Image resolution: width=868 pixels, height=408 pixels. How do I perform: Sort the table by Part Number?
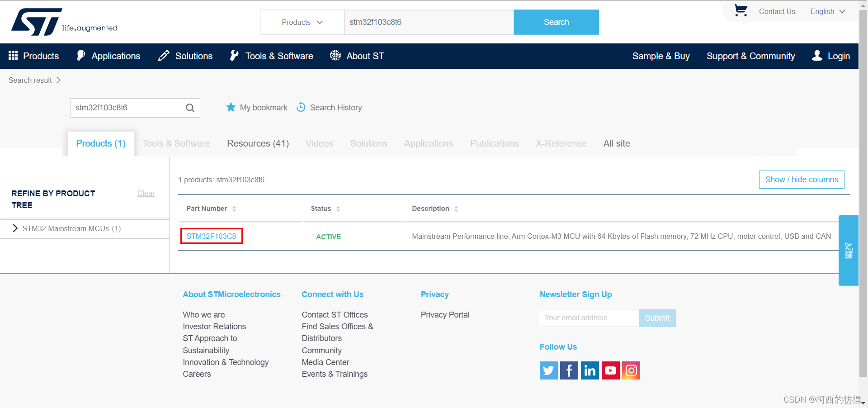[234, 209]
